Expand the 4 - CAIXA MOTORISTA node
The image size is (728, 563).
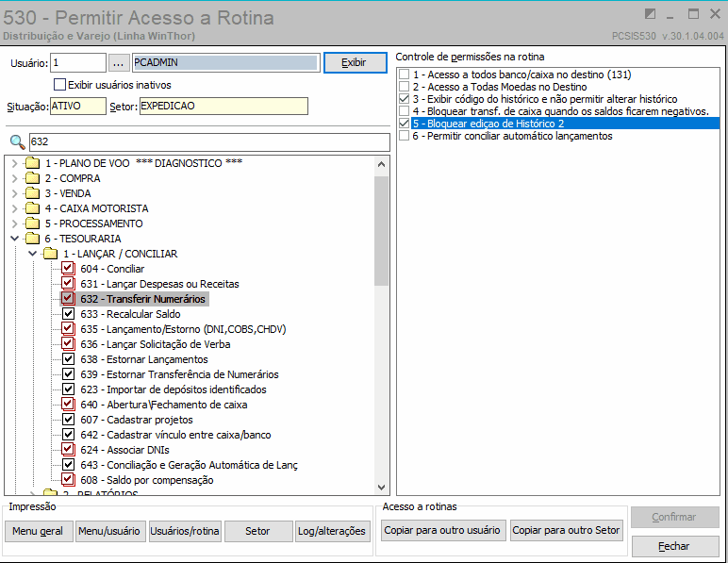(x=14, y=208)
